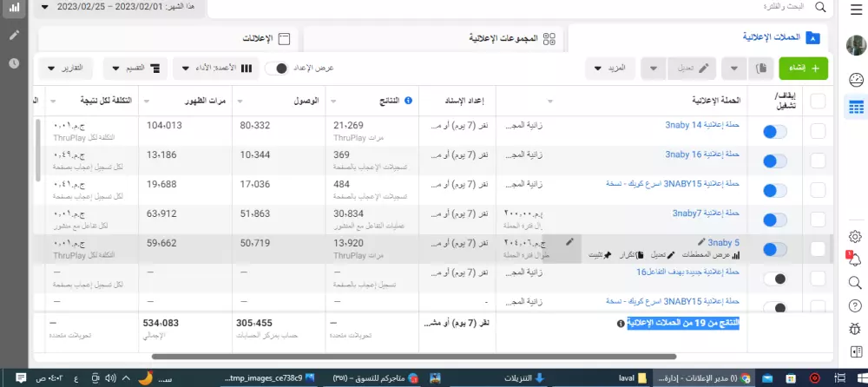Image resolution: width=868 pixels, height=387 pixels.
Task: Open Chrome Ads Manager taskbar item
Action: point(702,378)
